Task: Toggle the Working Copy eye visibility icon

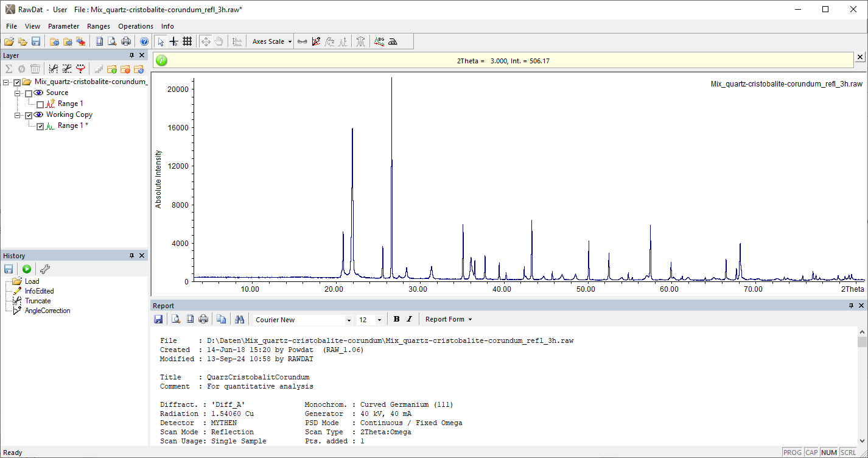Action: pos(38,114)
